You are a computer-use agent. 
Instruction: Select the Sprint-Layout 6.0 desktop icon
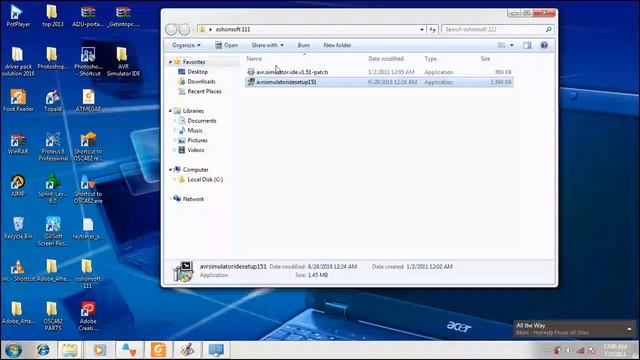(53, 189)
